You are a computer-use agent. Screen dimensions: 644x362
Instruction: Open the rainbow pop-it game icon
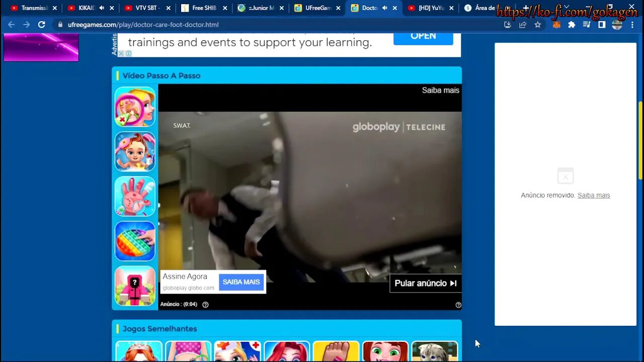pos(135,241)
